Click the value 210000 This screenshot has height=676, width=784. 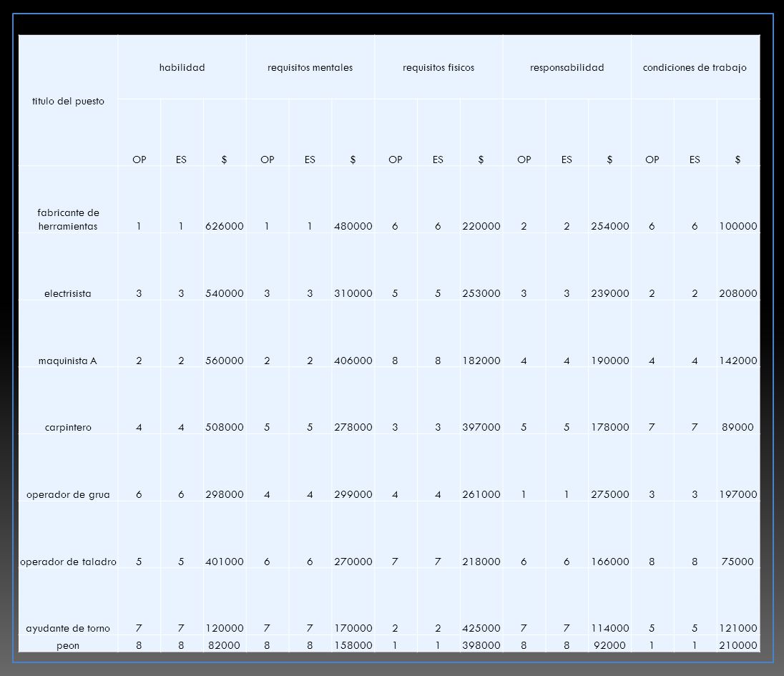pos(738,645)
